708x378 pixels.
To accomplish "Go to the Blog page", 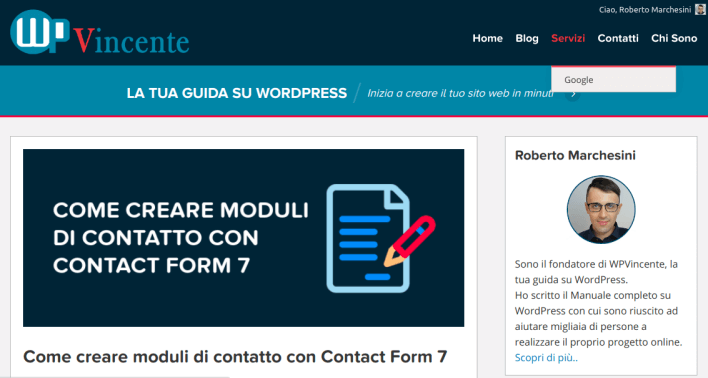I will [x=527, y=38].
